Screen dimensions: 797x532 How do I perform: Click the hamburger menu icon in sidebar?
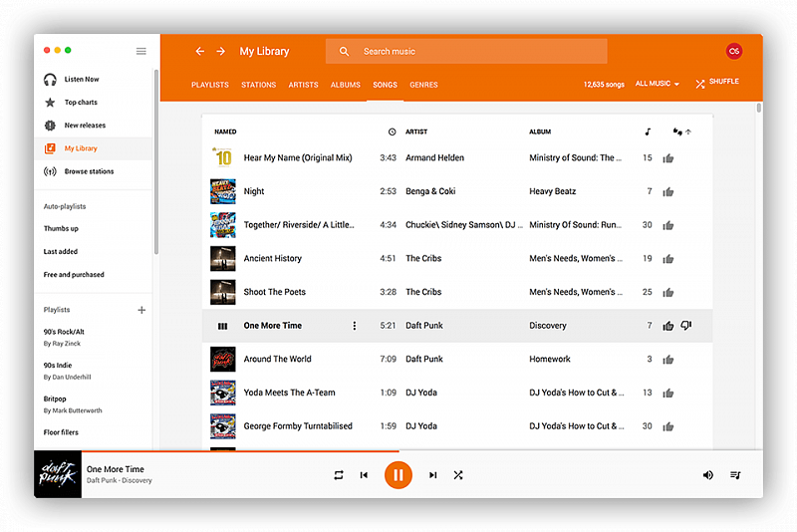pyautogui.click(x=140, y=51)
